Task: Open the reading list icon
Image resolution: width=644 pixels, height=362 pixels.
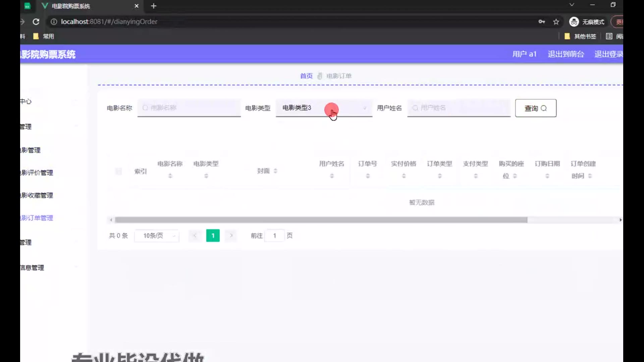Action: [609, 36]
